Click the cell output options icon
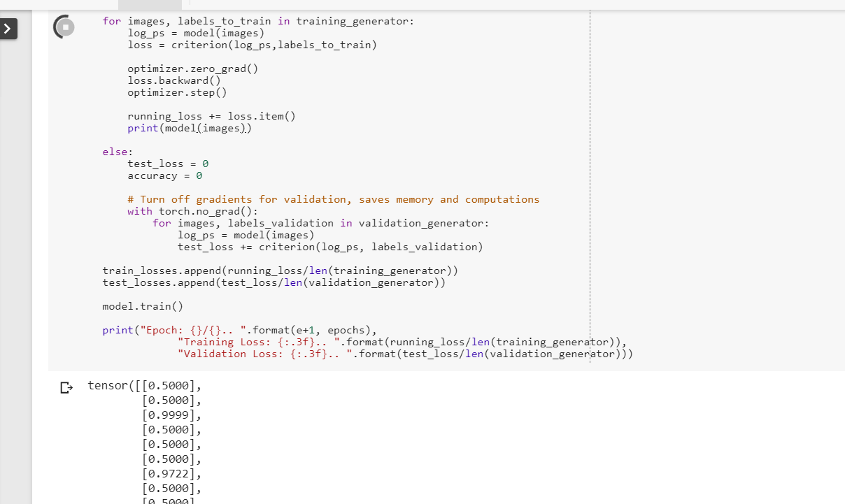Screen dimensions: 845x504 (66, 387)
